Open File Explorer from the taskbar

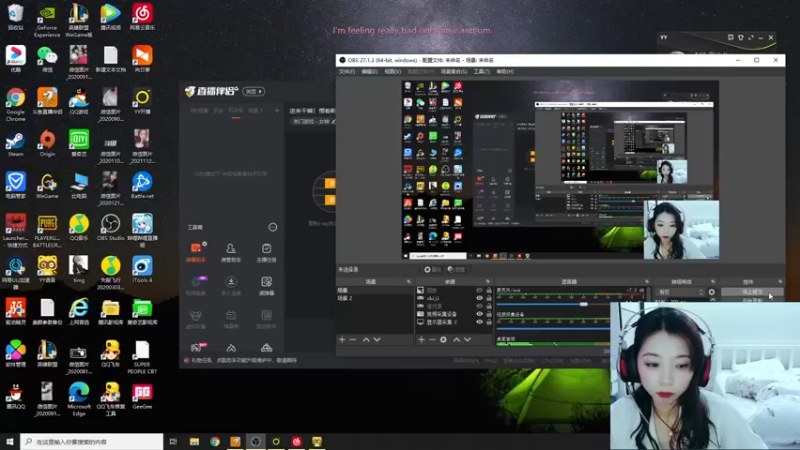(194, 442)
